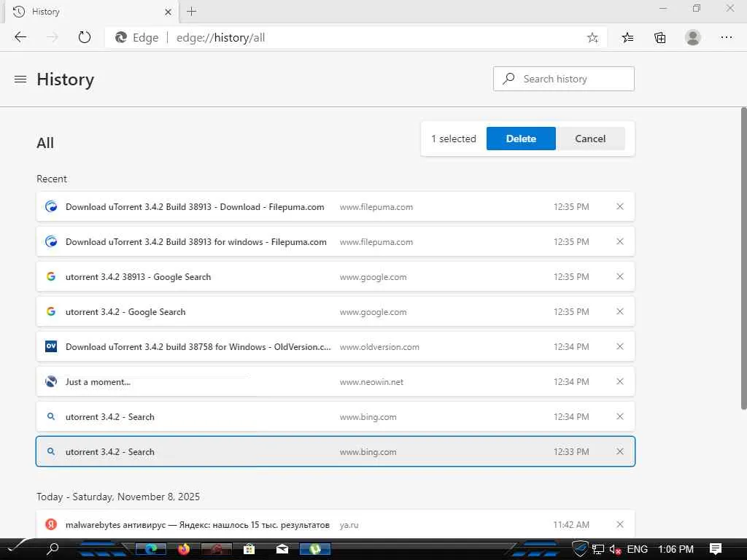The image size is (747, 560).
Task: Open the History hamburger menu
Action: pos(20,79)
